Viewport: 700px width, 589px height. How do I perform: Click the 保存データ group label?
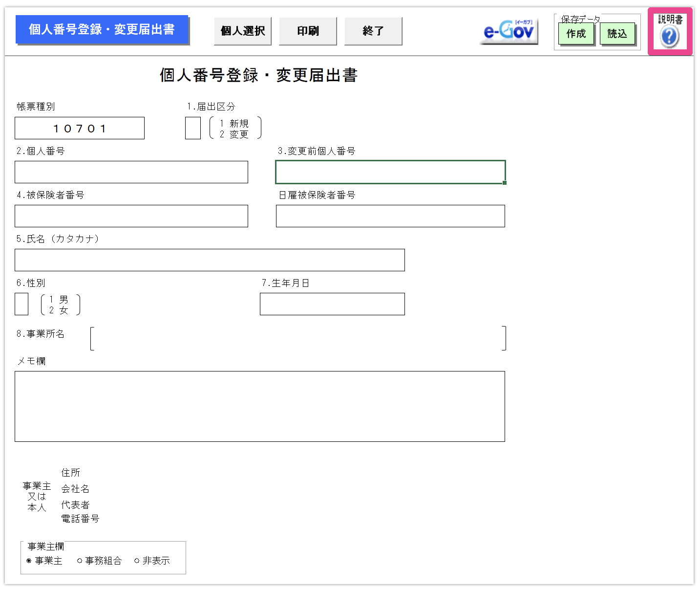tap(580, 19)
